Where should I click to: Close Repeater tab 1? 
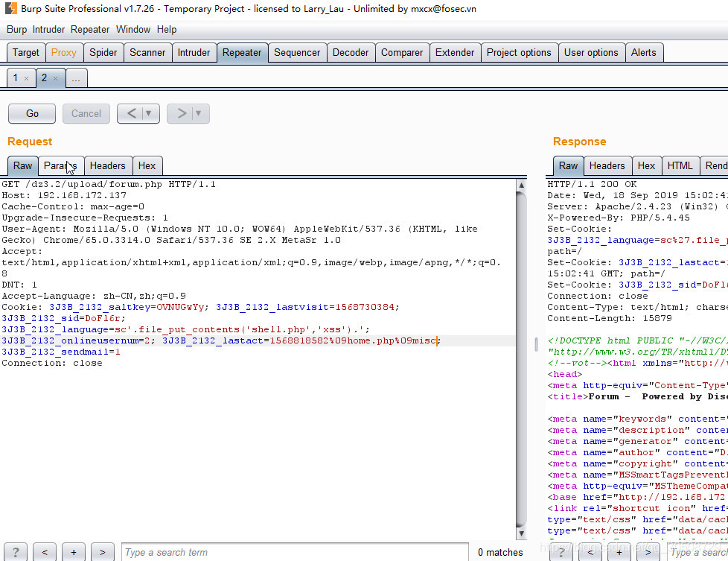(27, 78)
